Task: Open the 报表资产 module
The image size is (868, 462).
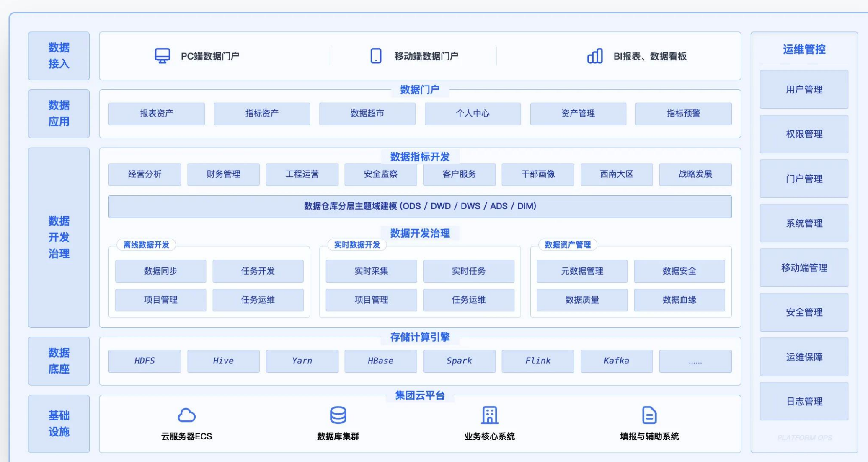Action: point(157,114)
